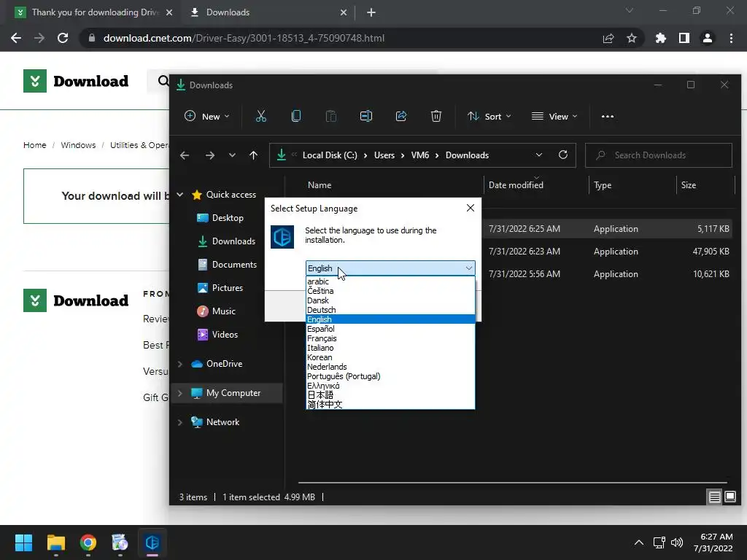
Task: Open Music in Quick access
Action: coord(223,311)
